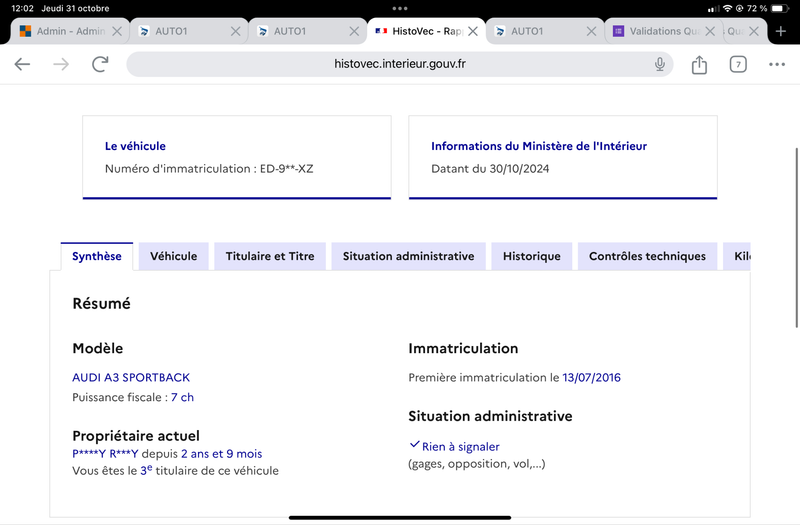Click the 'Datant du 30/10/2024' text
Viewport: 800px width, 525px height.
tap(490, 169)
